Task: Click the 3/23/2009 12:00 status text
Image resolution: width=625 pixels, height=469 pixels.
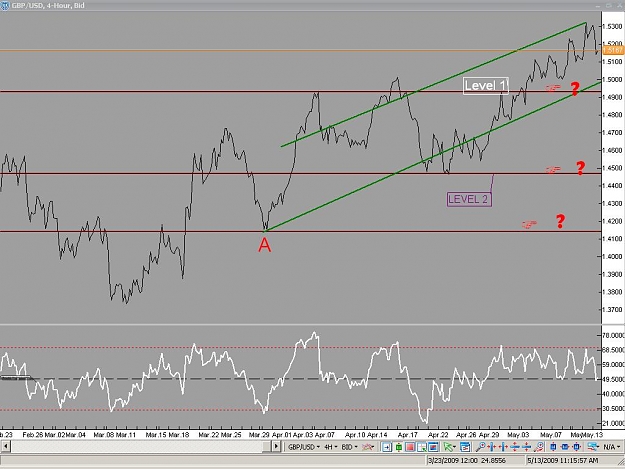Action: [x=452, y=461]
